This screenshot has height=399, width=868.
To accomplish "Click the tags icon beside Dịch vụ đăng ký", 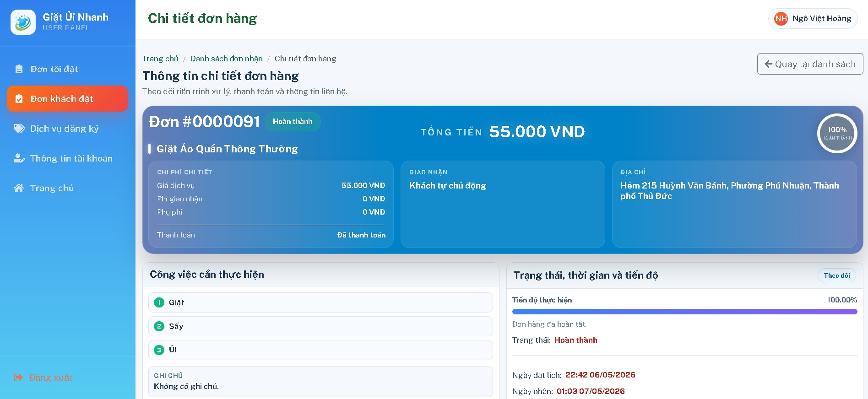I will 19,129.
